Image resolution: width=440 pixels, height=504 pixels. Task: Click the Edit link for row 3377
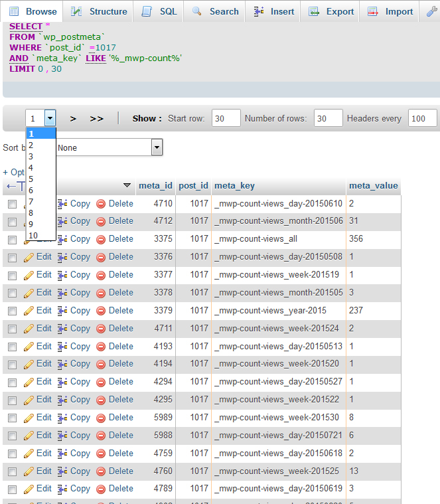pos(44,274)
